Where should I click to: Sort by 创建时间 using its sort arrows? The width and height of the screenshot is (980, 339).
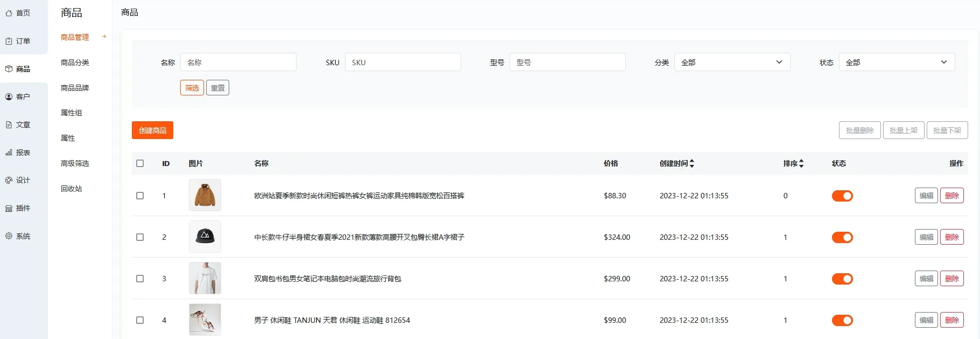click(692, 163)
